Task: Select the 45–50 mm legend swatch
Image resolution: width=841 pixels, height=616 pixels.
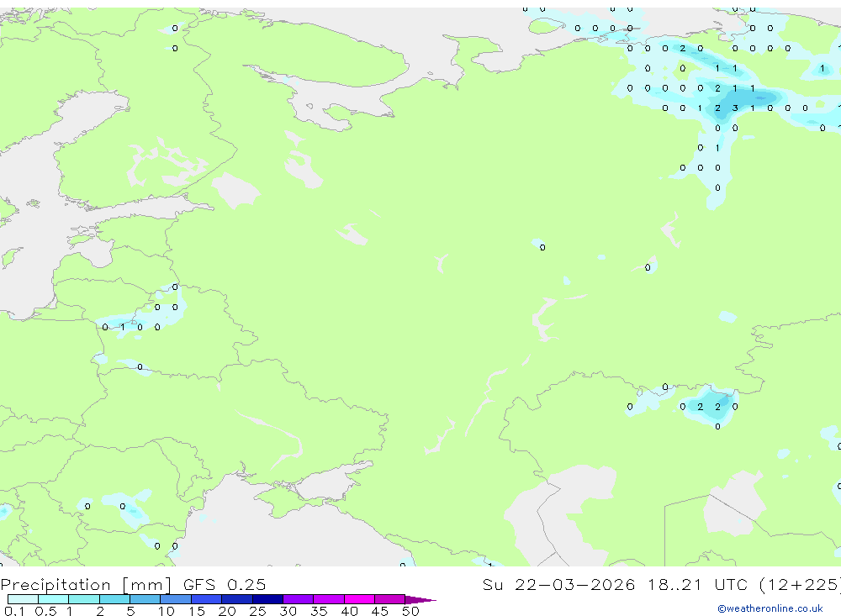Action: [x=390, y=599]
